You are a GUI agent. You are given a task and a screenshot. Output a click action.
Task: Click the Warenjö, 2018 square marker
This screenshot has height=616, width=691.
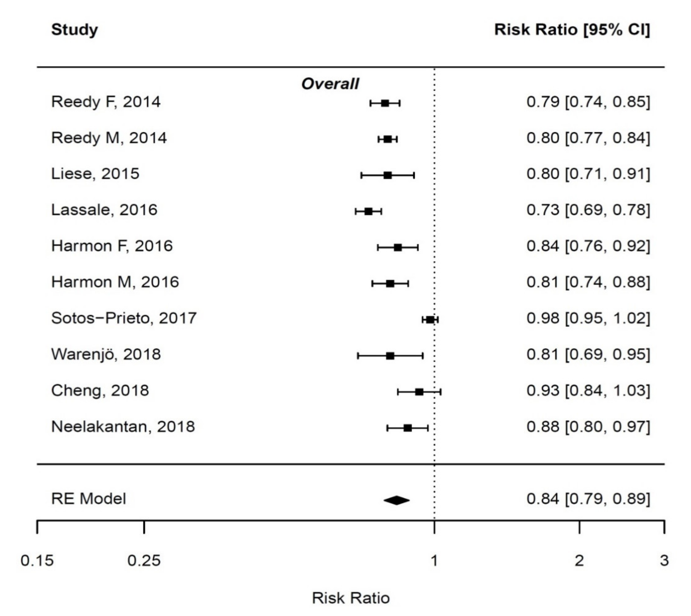tap(390, 356)
